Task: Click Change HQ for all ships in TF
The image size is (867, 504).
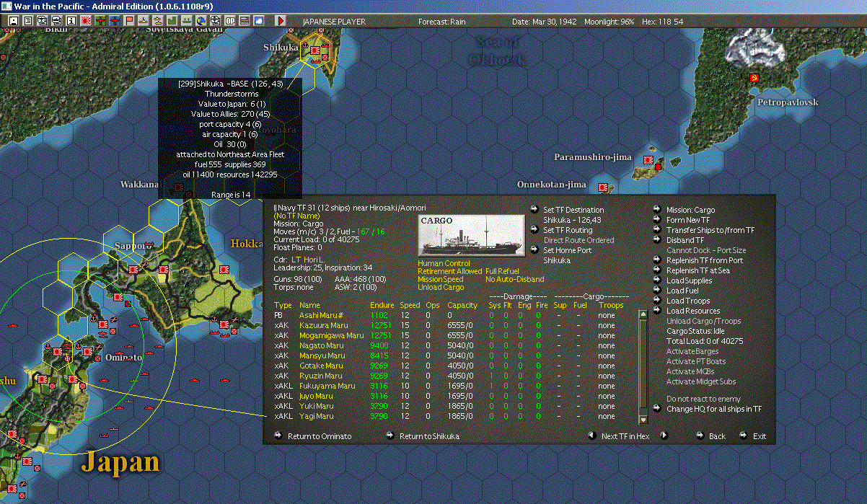Action: point(713,409)
